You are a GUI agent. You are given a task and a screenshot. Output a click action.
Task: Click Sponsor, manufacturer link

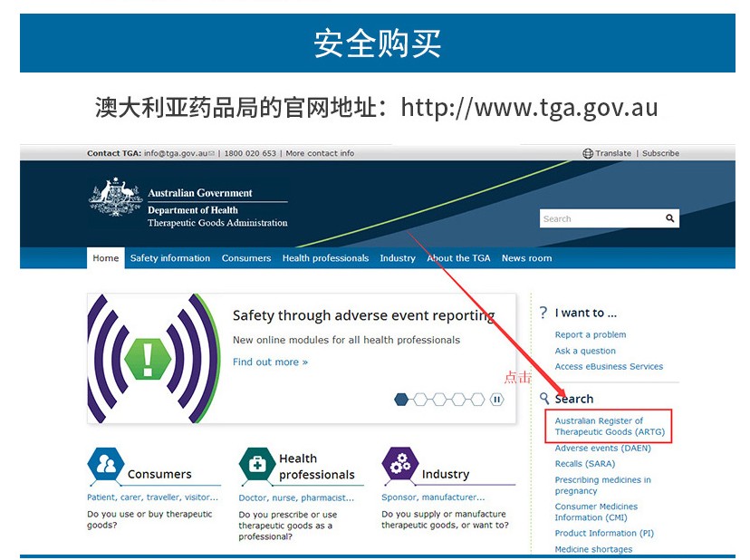coord(433,497)
